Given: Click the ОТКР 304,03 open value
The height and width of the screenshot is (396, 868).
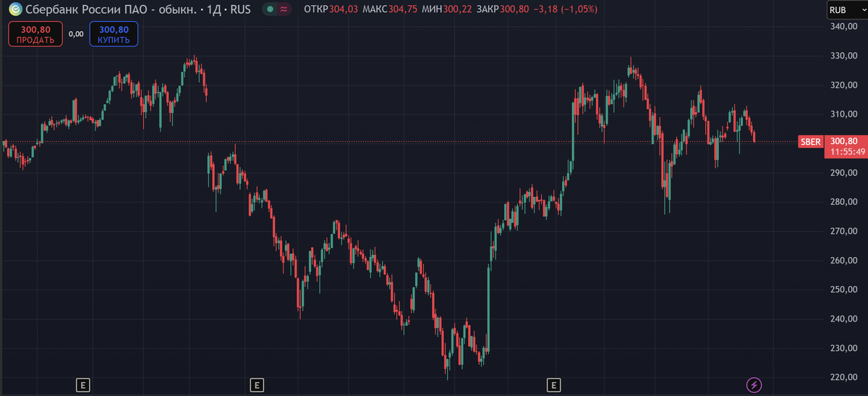Looking at the screenshot, I should pyautogui.click(x=331, y=10).
